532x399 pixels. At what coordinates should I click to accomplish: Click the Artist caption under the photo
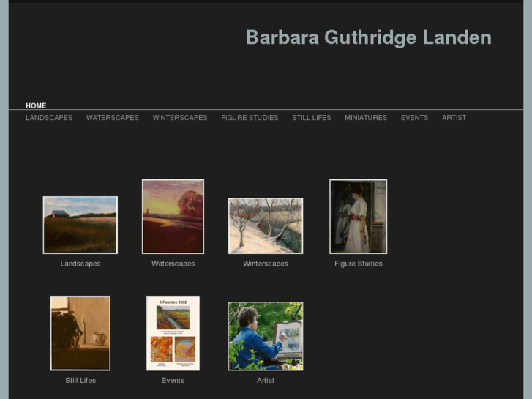point(266,380)
